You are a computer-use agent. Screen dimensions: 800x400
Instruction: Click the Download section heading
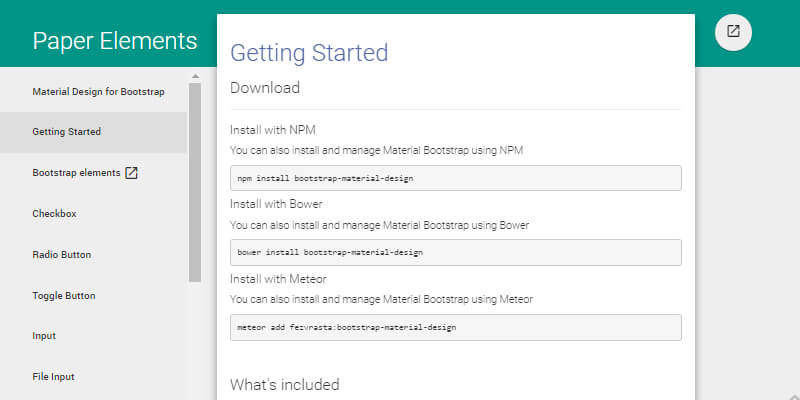tap(265, 88)
